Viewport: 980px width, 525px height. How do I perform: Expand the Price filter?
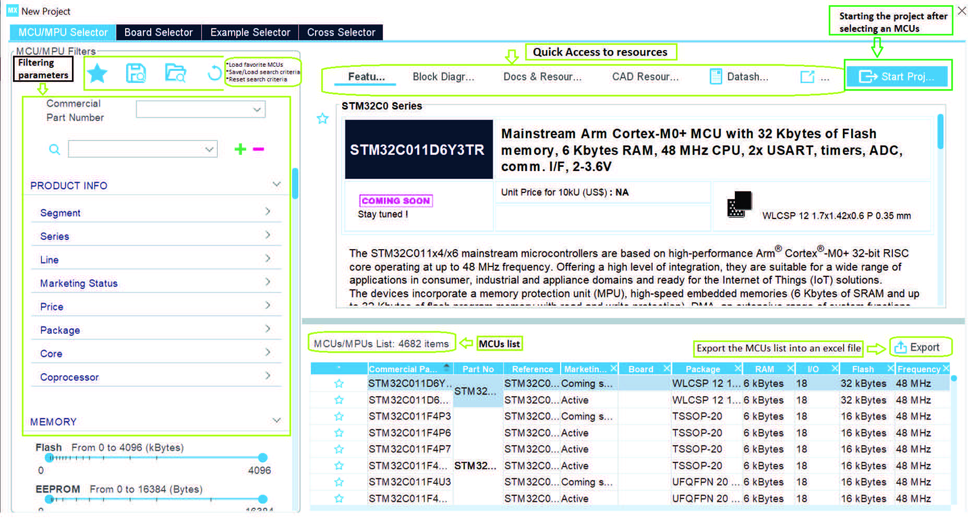268,305
